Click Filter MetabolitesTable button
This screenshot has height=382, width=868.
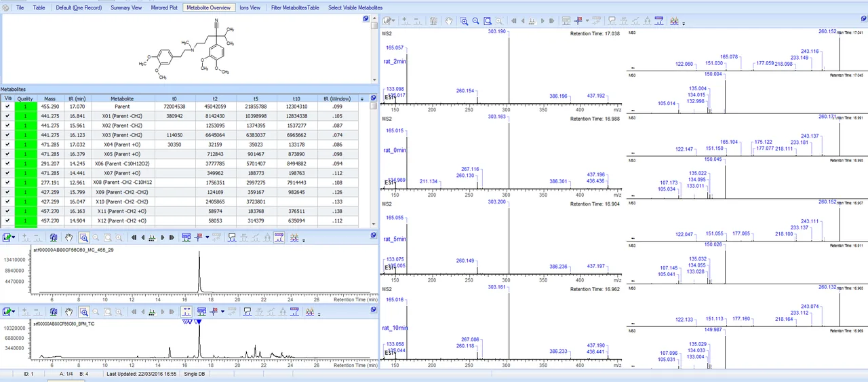(x=295, y=7)
